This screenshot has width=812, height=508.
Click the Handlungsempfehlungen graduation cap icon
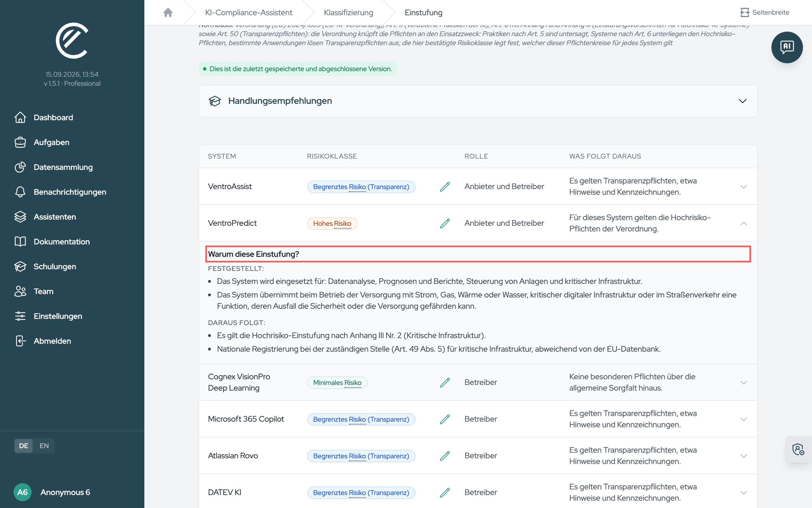point(215,101)
